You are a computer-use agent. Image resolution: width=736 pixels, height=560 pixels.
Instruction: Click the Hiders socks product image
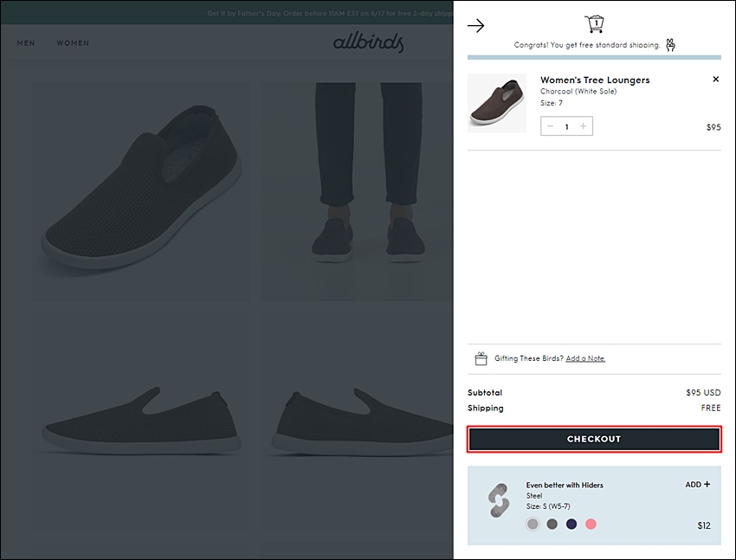click(x=499, y=500)
